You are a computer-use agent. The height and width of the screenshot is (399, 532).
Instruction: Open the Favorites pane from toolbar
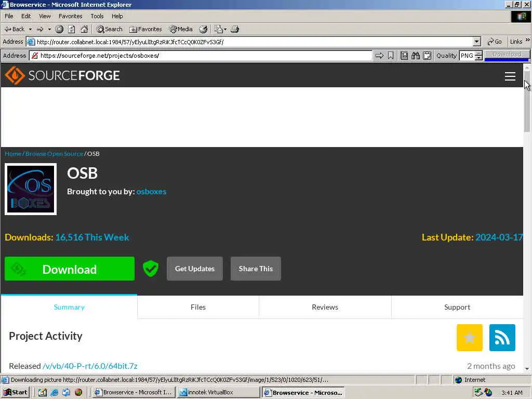click(x=145, y=29)
